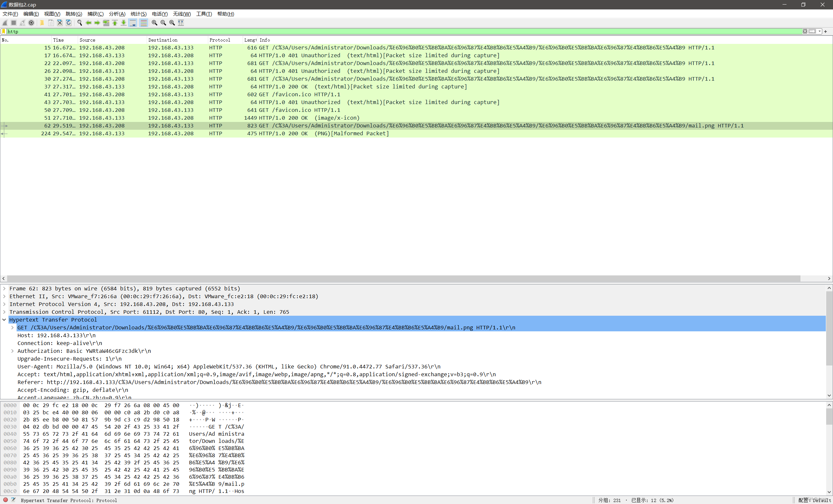Open the 文件(F) menu
Screen dimensions: 833x504
(10, 14)
